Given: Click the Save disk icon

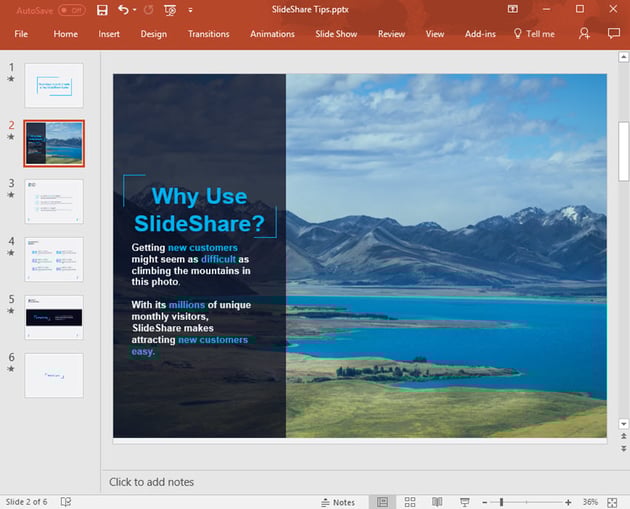Looking at the screenshot, I should (102, 10).
